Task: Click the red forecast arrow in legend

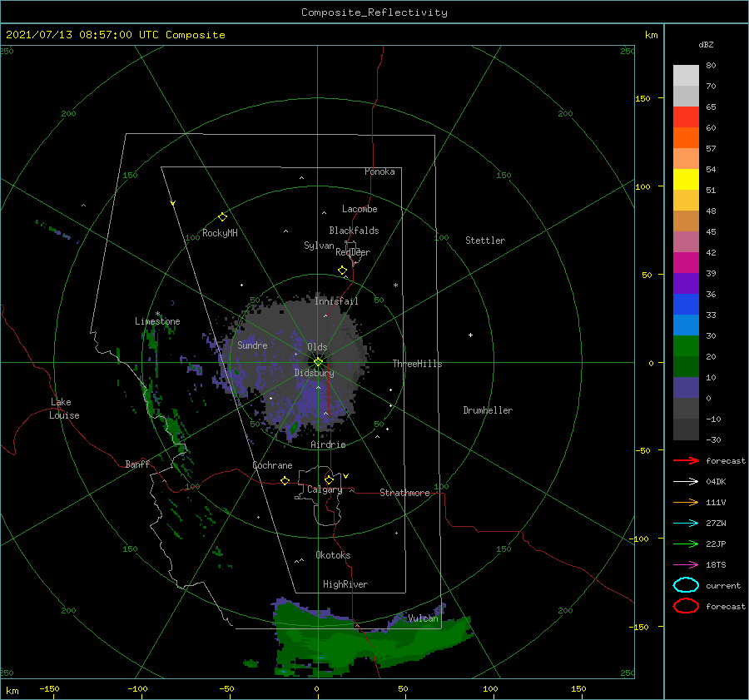Action: coord(686,460)
